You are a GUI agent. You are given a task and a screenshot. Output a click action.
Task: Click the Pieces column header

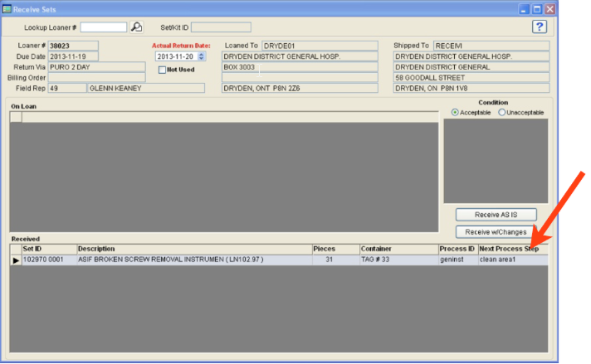pos(335,249)
